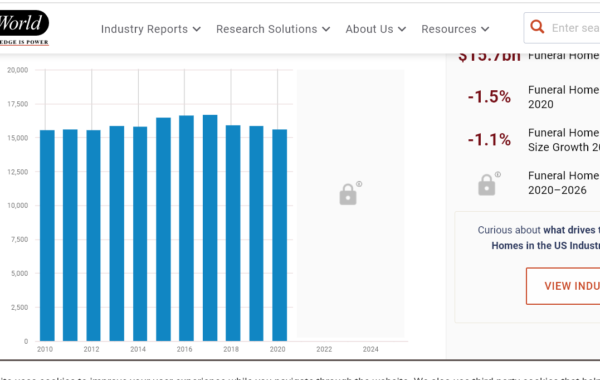Click the -1.5% statistic value
Viewport: 600px width, 380px height.
click(x=489, y=96)
